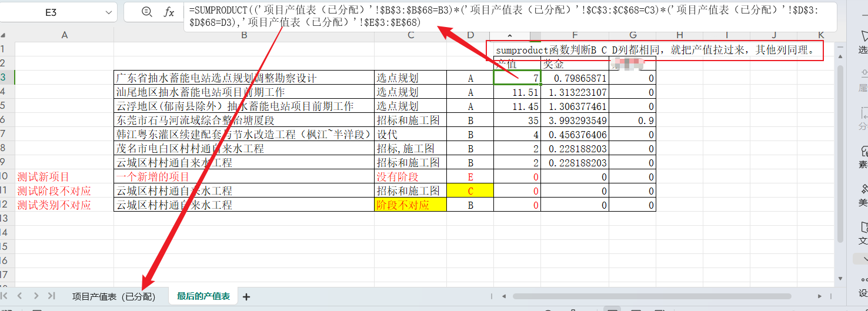Select row 10 header

click(5, 176)
